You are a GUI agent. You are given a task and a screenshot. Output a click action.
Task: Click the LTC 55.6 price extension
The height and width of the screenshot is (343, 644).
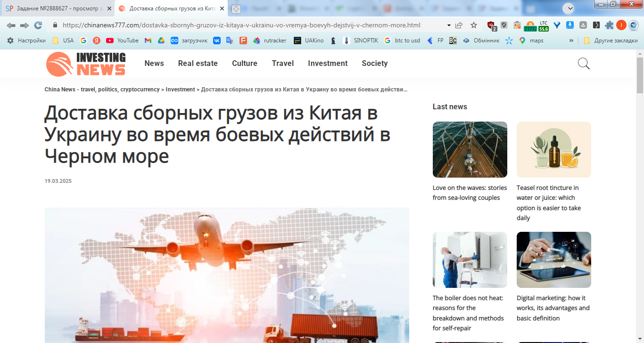(544, 25)
